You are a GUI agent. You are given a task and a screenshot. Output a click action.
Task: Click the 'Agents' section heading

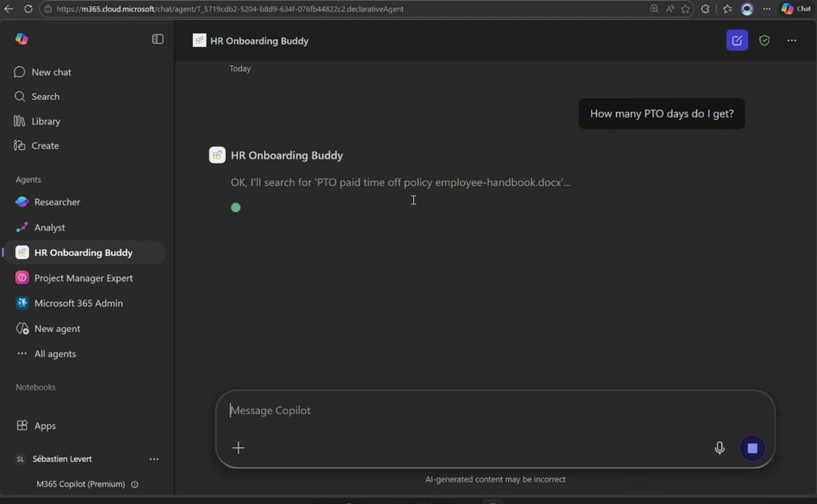coord(28,179)
